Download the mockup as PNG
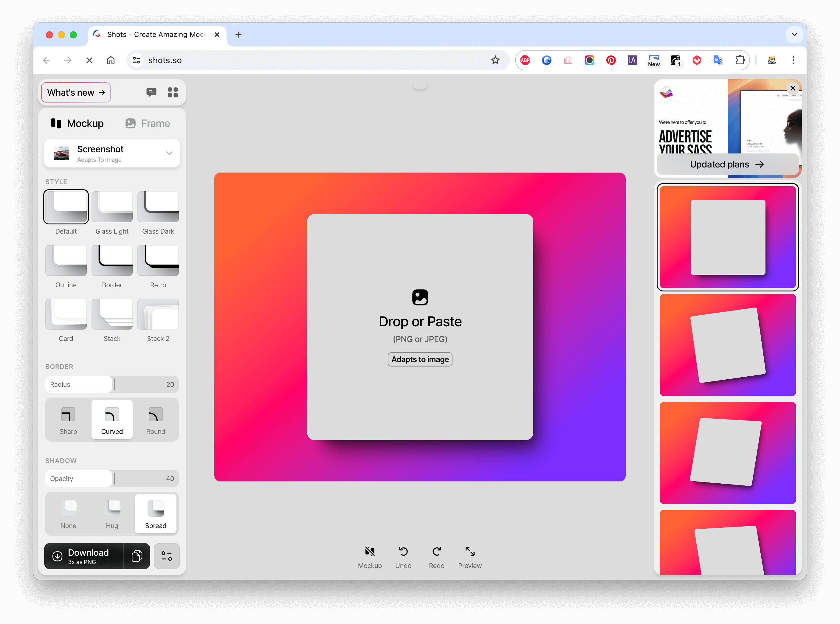 84,556
